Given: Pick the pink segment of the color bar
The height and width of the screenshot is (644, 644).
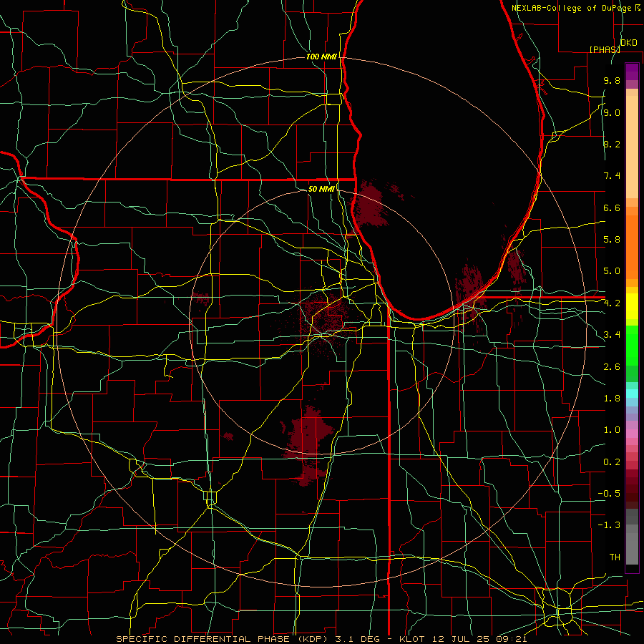Looking at the screenshot, I should pos(632,434).
